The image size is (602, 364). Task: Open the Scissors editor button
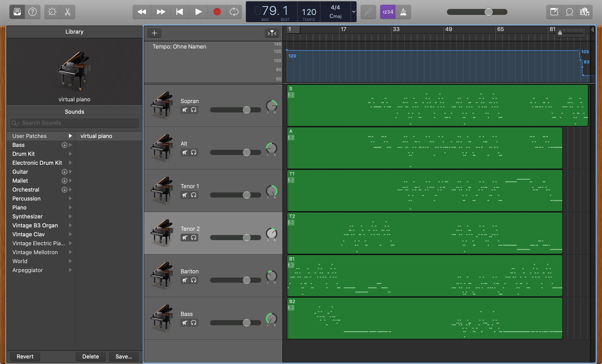pyautogui.click(x=68, y=12)
